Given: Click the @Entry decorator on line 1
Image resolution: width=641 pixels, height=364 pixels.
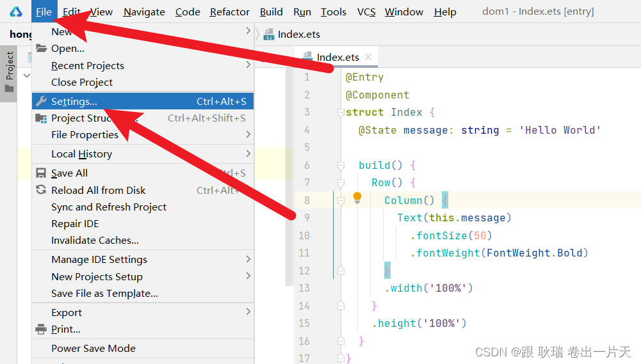Looking at the screenshot, I should pos(364,77).
